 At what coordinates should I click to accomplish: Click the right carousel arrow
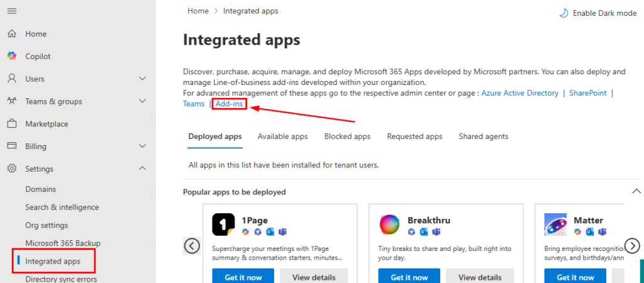tap(632, 246)
